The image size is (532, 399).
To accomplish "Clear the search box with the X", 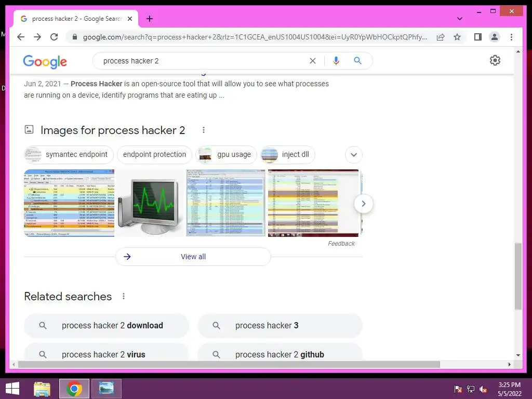I will [x=312, y=61].
